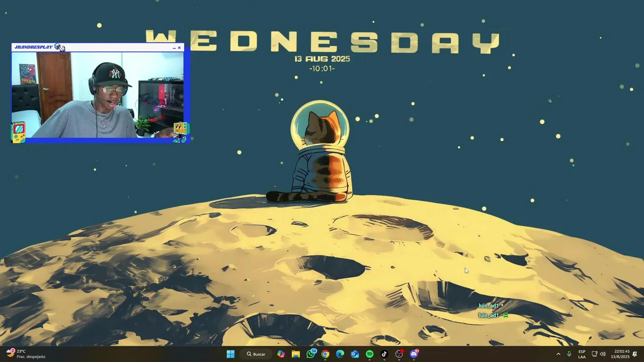Image resolution: width=644 pixels, height=362 pixels.
Task: Open OBS Studio from the taskbar
Action: click(399, 354)
